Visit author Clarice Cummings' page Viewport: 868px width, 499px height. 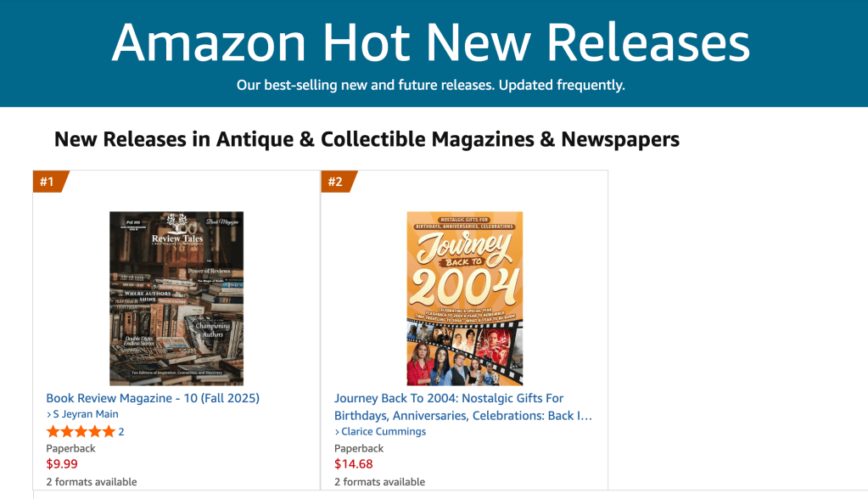384,432
